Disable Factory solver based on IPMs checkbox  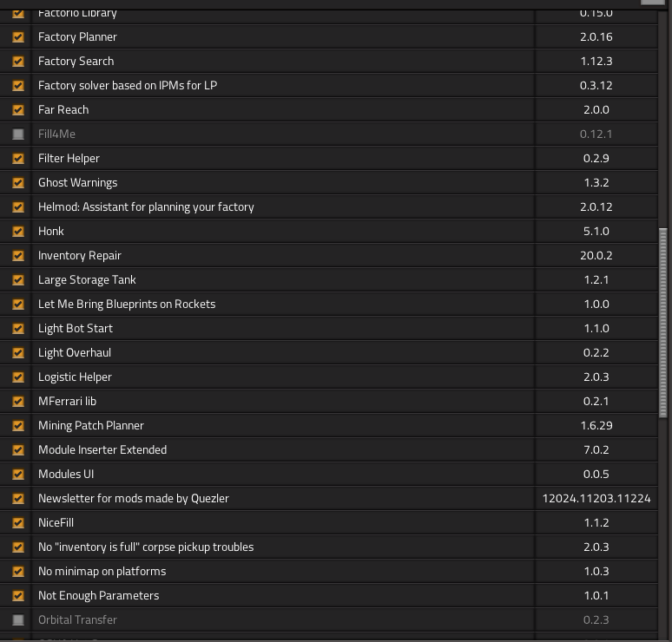tap(18, 86)
